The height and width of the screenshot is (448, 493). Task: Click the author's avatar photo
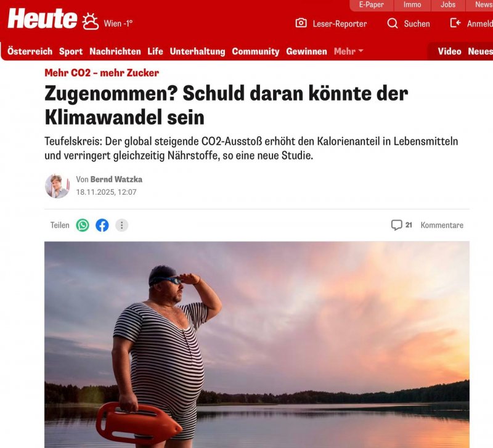57,186
